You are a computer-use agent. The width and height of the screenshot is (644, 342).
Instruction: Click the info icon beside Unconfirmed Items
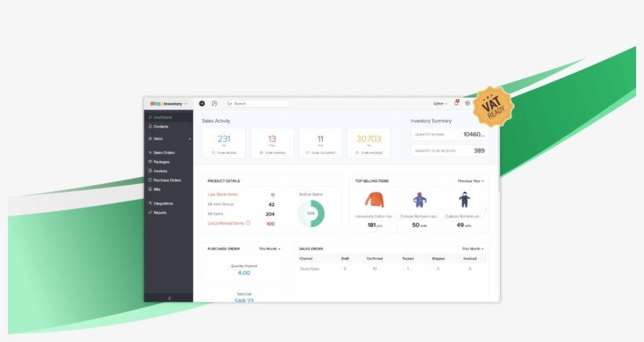pos(248,222)
